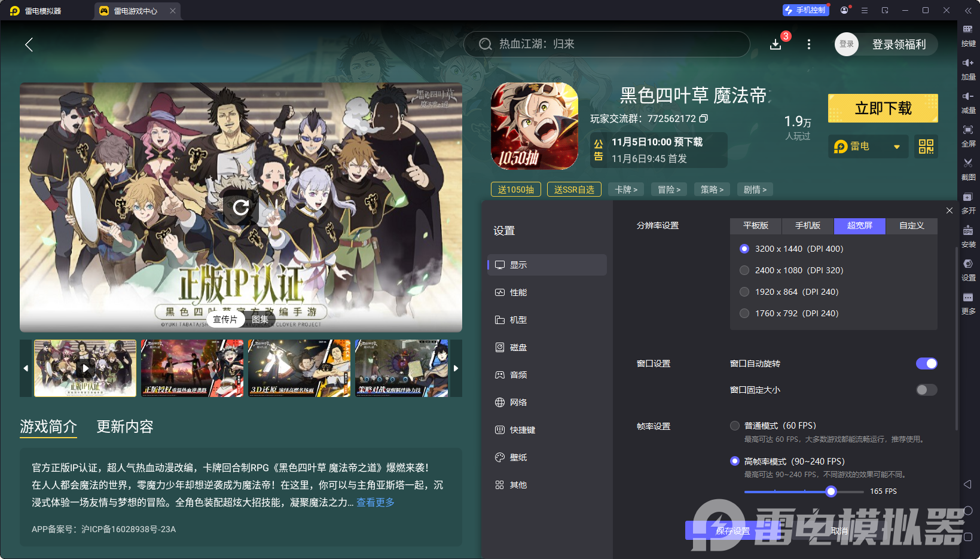Expand the 卡牌 category tag

point(625,189)
